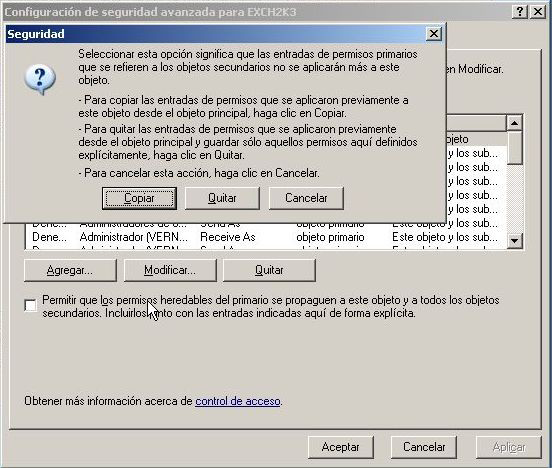This screenshot has height=468, width=552.
Task: Open context help question mark button
Action: pos(520,12)
